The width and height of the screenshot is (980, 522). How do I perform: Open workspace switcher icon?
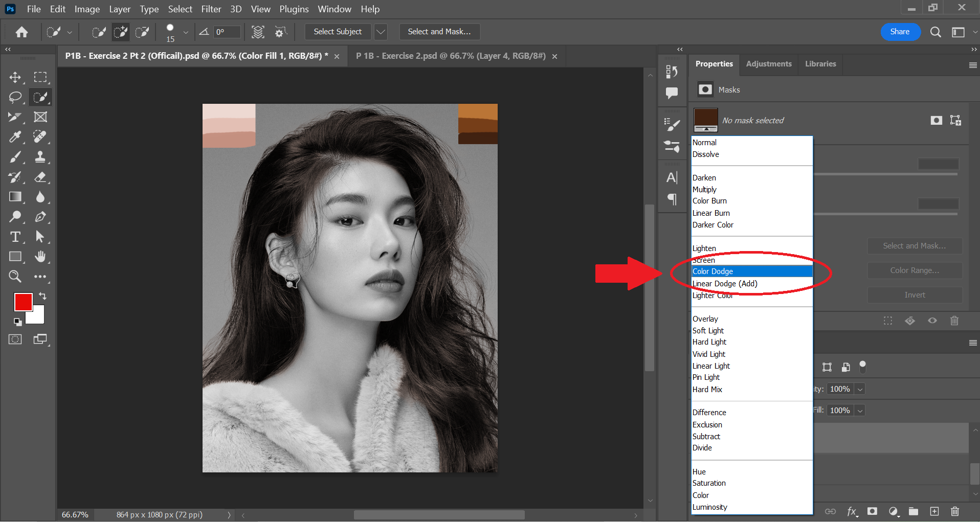tap(958, 32)
